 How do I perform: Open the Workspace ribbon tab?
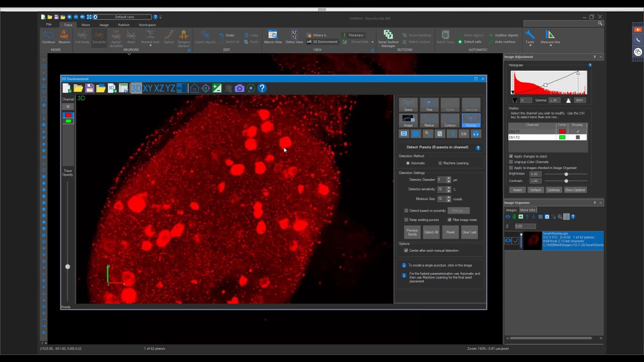click(x=147, y=25)
